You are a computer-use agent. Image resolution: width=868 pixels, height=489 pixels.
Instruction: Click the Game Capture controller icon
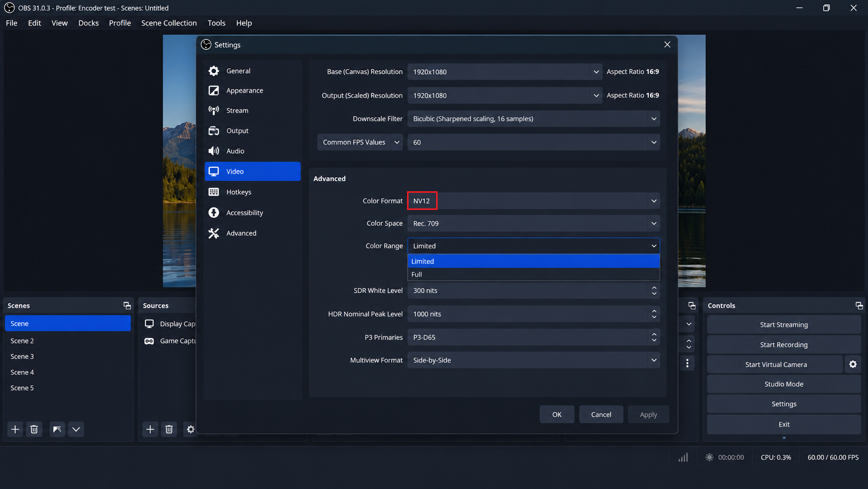click(x=150, y=341)
